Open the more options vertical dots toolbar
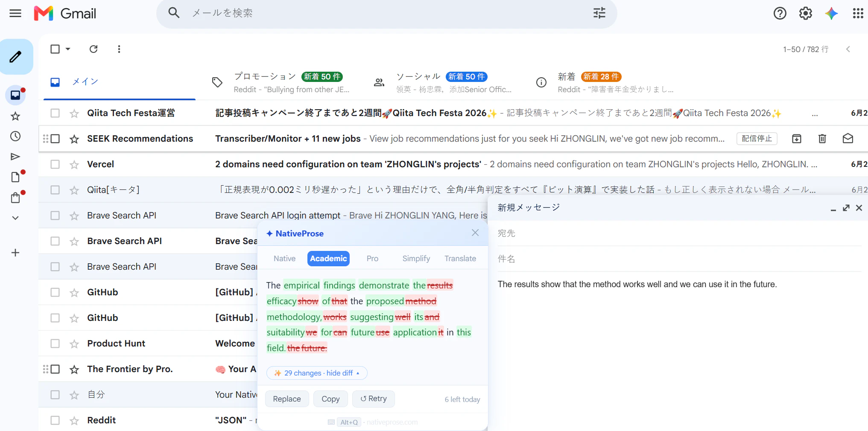Viewport: 868px width, 431px height. [119, 49]
